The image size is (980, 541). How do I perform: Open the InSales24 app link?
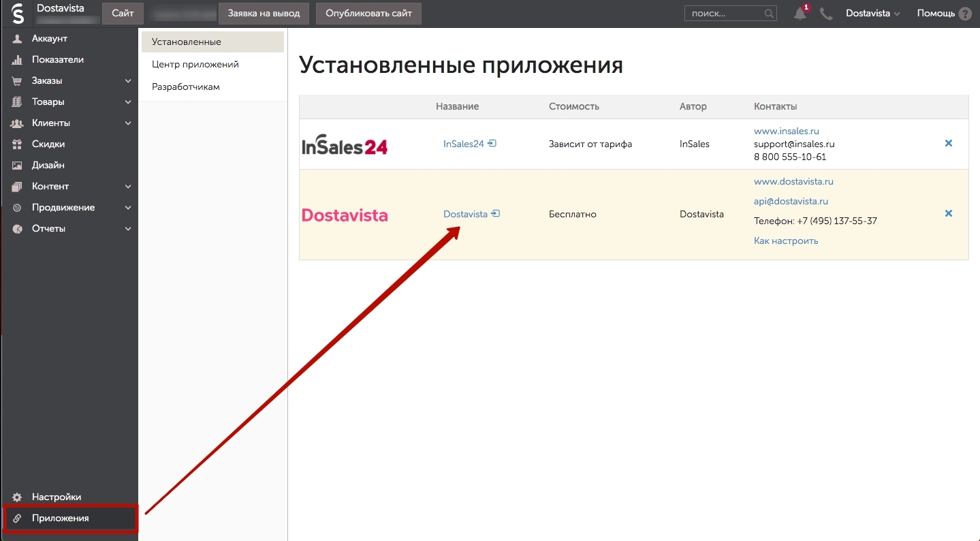(x=463, y=144)
